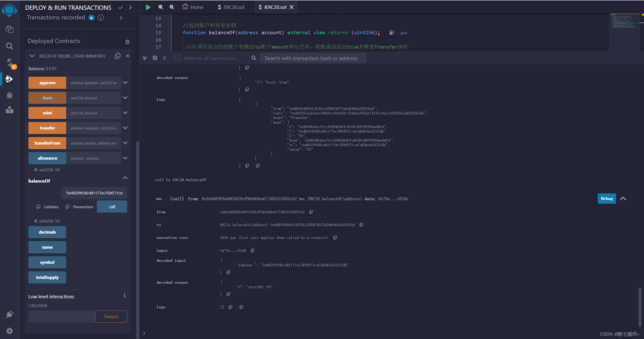Click the name getter button
The image size is (644, 339).
(47, 247)
